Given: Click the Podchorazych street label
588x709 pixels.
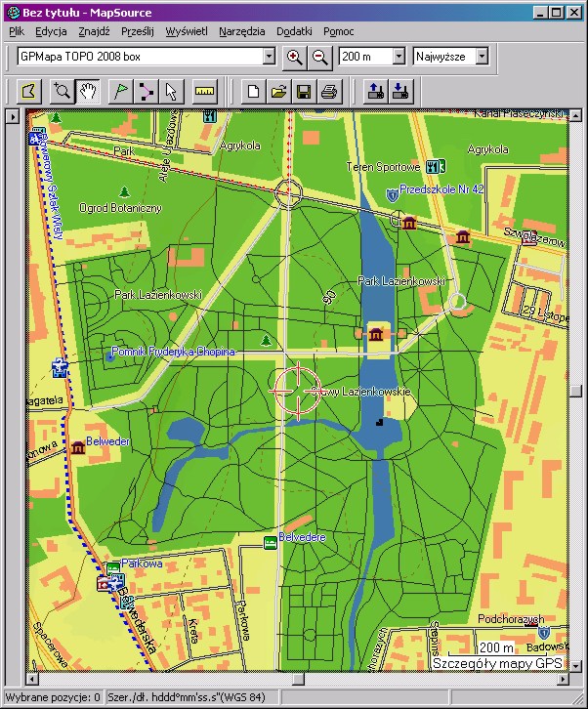Looking at the screenshot, I should (x=511, y=619).
